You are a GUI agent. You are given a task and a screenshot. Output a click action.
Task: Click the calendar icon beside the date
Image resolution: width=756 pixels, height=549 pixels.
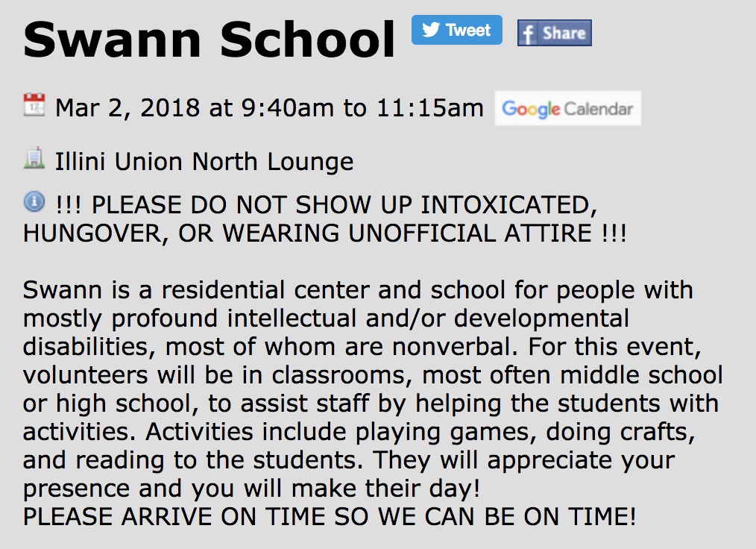[x=34, y=105]
